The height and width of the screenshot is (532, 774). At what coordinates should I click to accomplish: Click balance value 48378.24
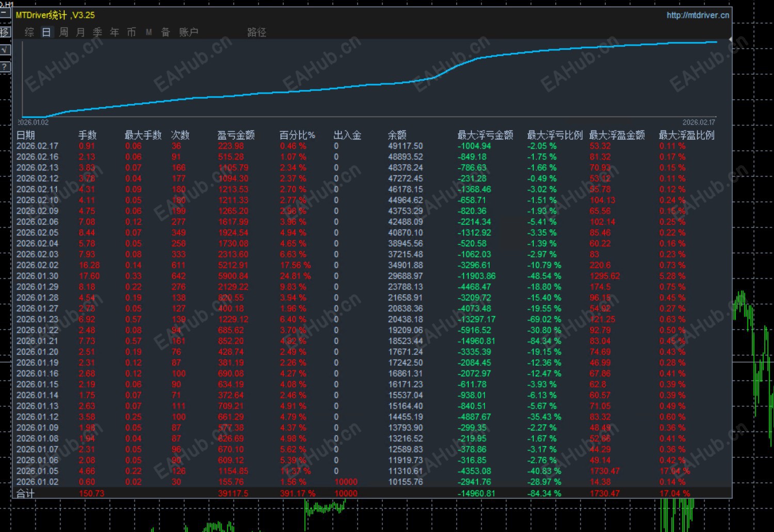405,168
